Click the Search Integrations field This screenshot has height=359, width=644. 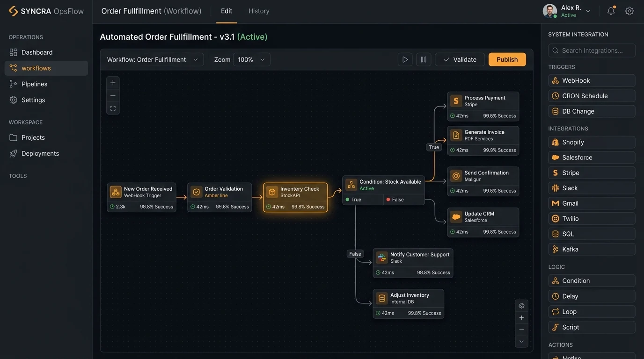(592, 50)
